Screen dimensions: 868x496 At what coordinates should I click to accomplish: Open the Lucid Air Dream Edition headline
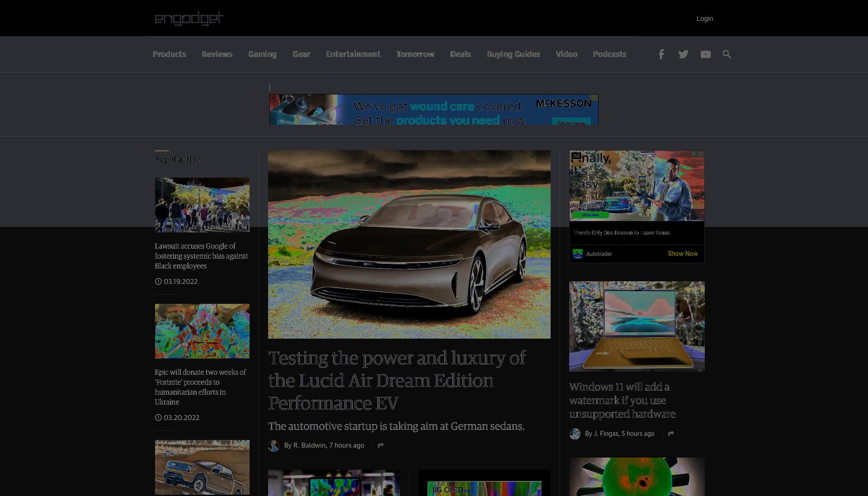click(x=397, y=380)
